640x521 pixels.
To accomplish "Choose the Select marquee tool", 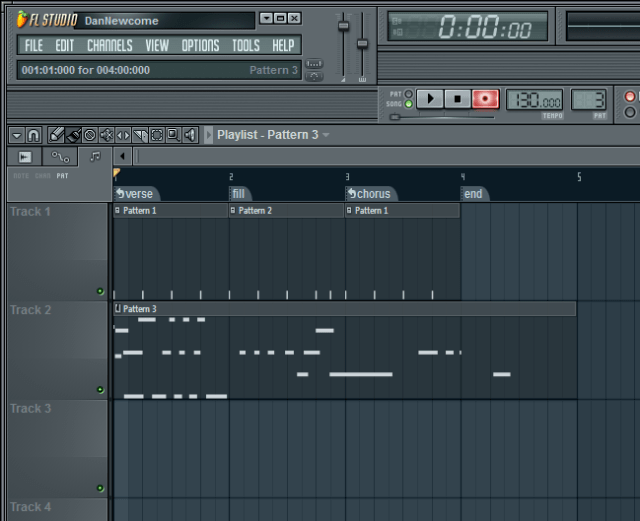I will click(156, 135).
